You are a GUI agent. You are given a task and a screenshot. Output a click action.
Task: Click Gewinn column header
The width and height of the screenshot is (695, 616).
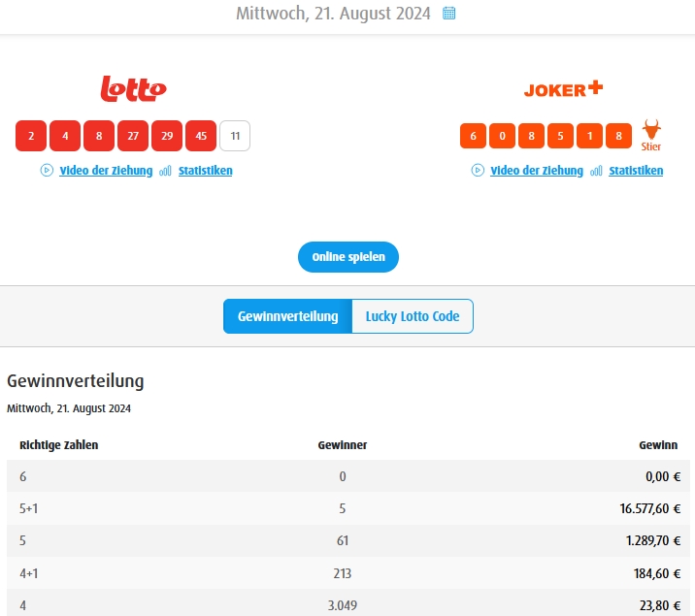click(x=658, y=445)
